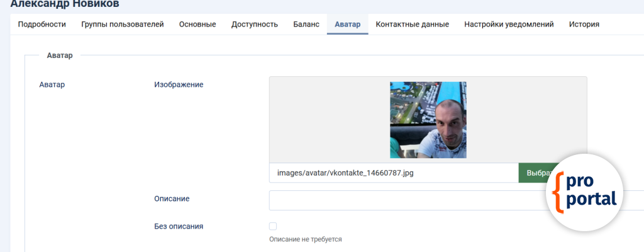Click the active Аватар tab
Image resolution: width=644 pixels, height=252 pixels.
point(347,25)
